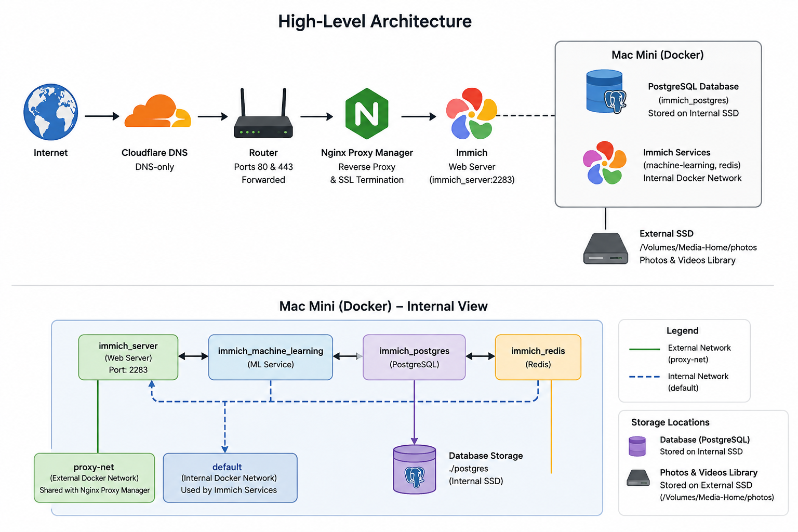Click the Mac Mini (Docker) box title
Image resolution: width=798 pixels, height=532 pixels.
658,55
